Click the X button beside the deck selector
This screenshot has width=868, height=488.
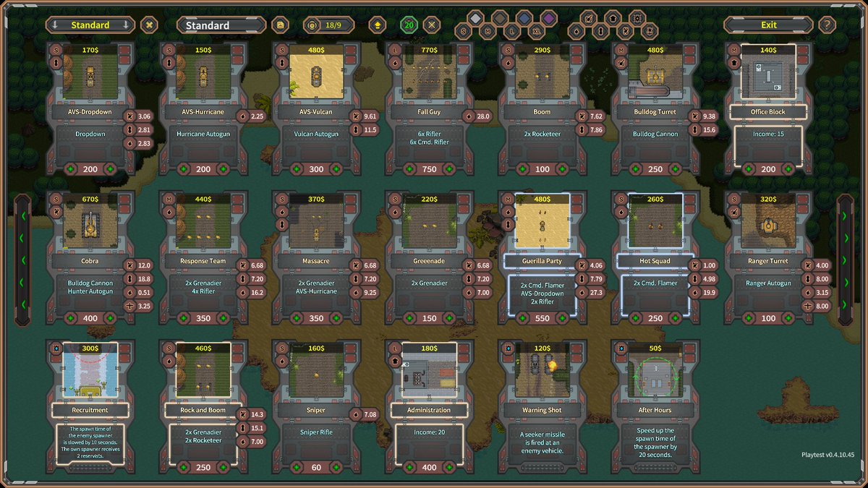149,25
